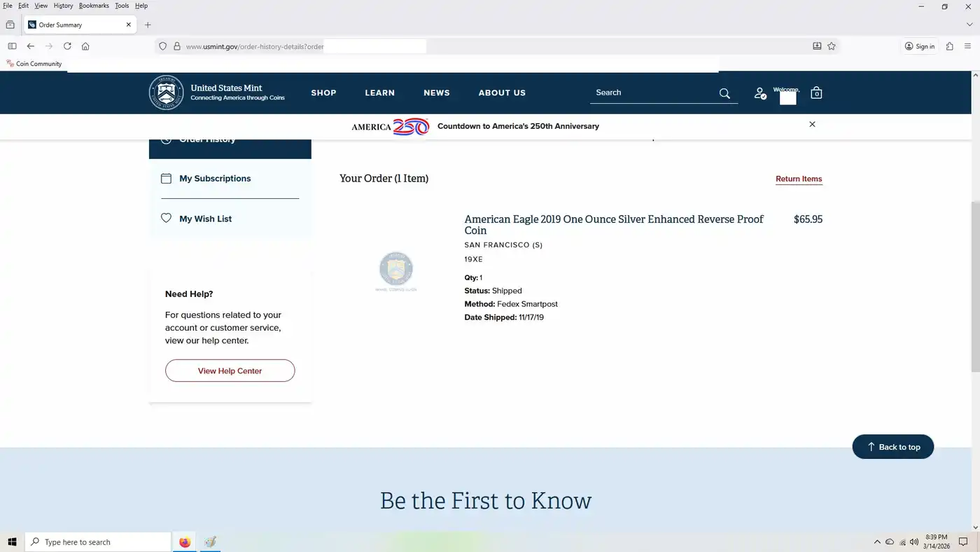This screenshot has height=552, width=980.
Task: Open the File menu
Action: [x=8, y=6]
